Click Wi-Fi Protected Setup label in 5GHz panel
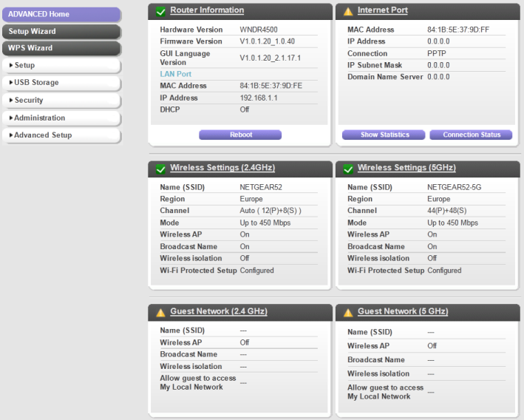The width and height of the screenshot is (524, 420). pos(386,271)
